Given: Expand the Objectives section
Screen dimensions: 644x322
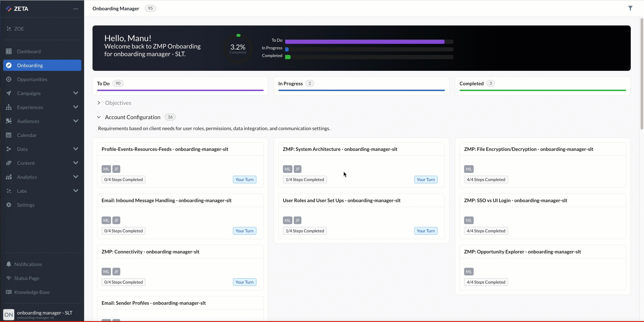Looking at the screenshot, I should (99, 103).
